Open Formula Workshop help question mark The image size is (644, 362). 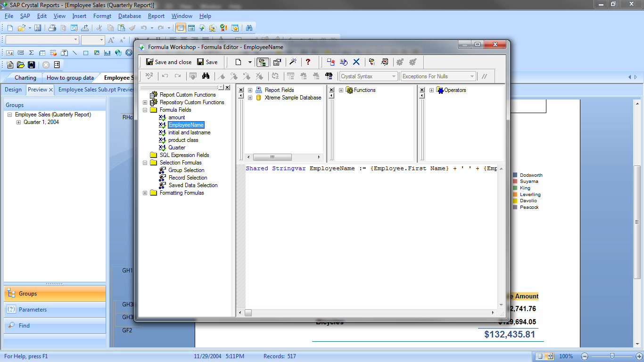(308, 62)
